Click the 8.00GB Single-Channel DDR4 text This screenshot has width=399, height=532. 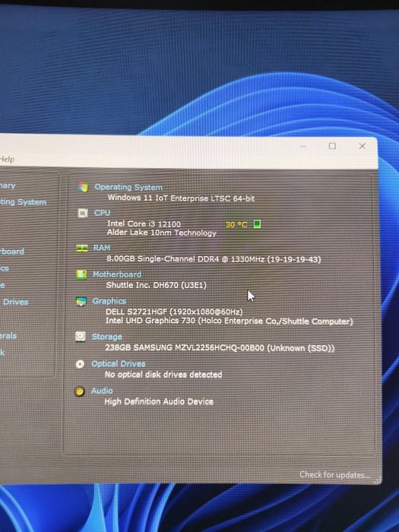(214, 259)
